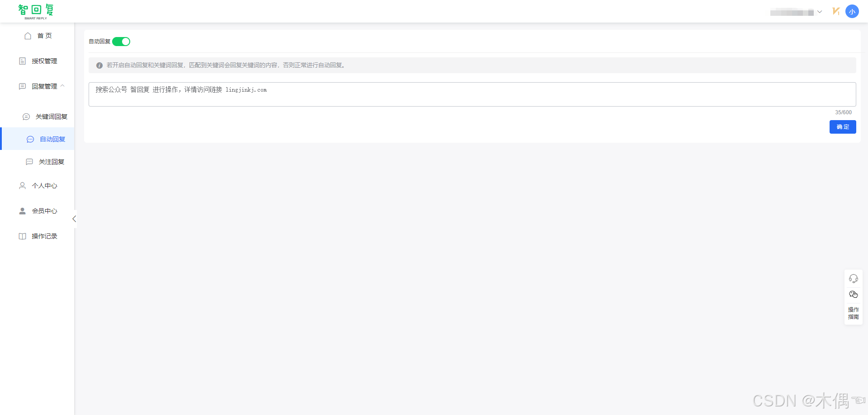This screenshot has width=868, height=415.
Task: Click the gold VIP icon in header
Action: [836, 11]
